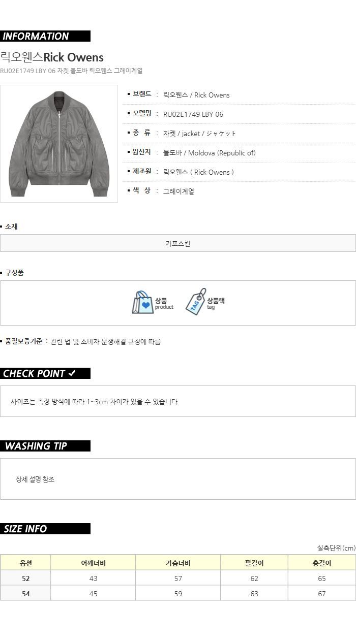Screen dimensions: 356x644
Task: Click the 그레이계열 color value
Action: tap(179, 191)
